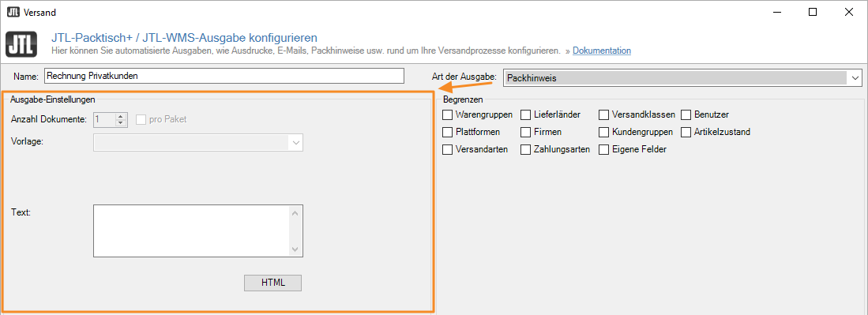
Task: Check the Firmen checkbox
Action: coord(525,132)
